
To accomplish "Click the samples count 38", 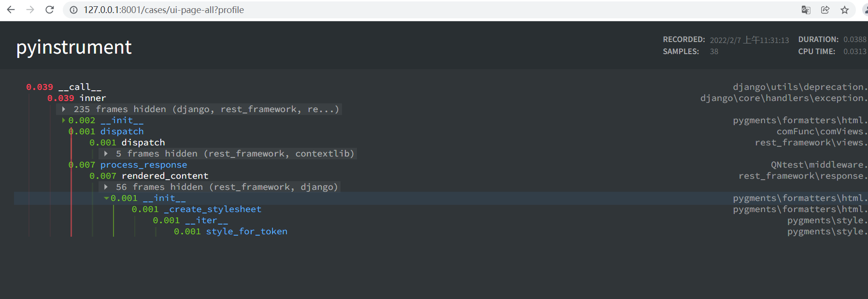I will (x=714, y=52).
